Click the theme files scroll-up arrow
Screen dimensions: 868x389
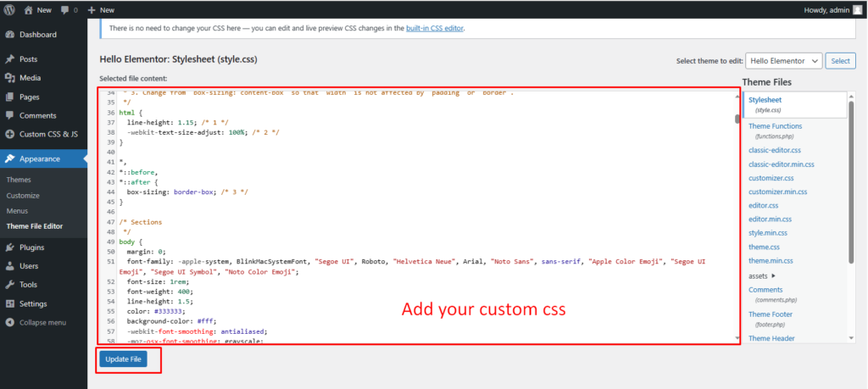851,96
